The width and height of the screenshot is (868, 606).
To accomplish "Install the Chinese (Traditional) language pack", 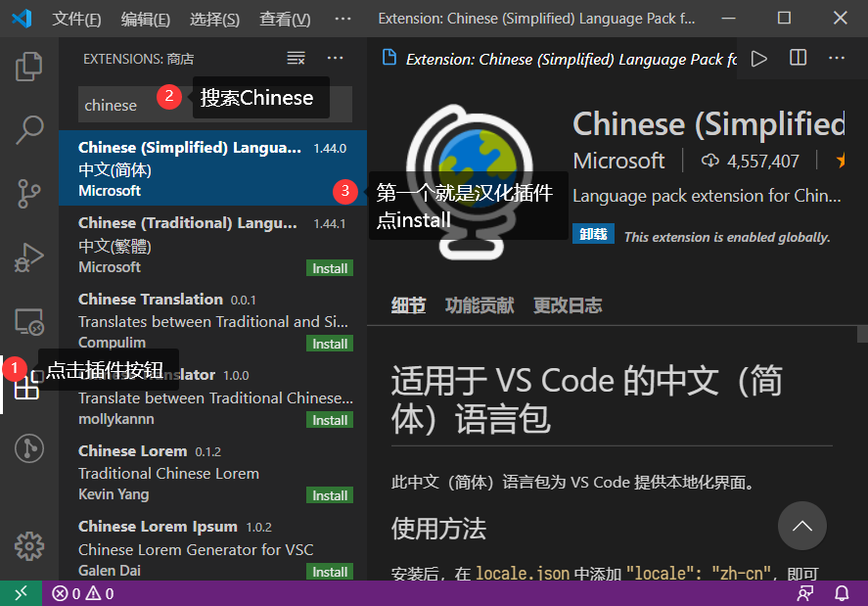I will pos(330,267).
